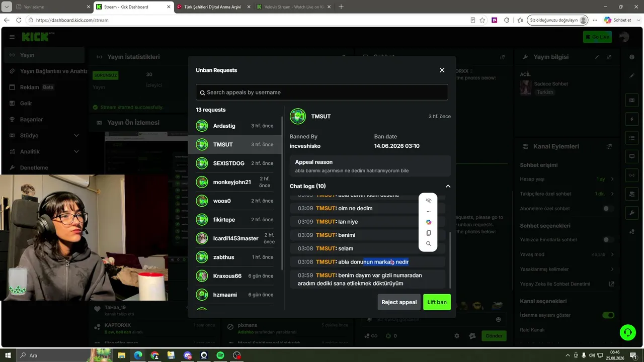The width and height of the screenshot is (644, 362).
Task: Open Başarılar sidebar item
Action: pyautogui.click(x=44, y=119)
